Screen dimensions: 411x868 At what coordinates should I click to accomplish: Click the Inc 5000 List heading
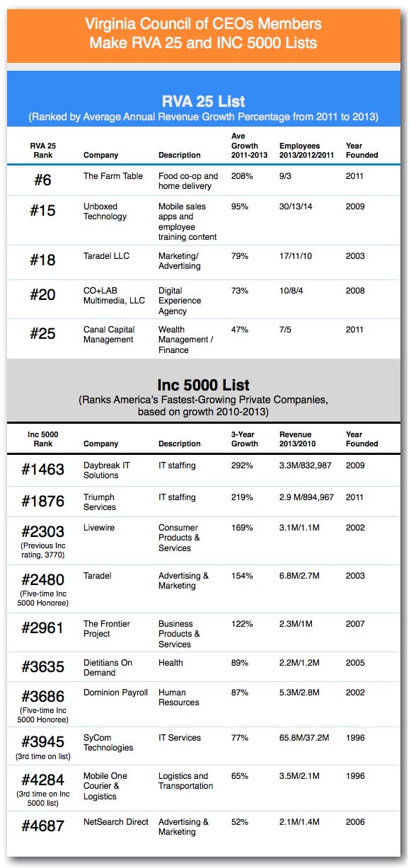click(203, 386)
